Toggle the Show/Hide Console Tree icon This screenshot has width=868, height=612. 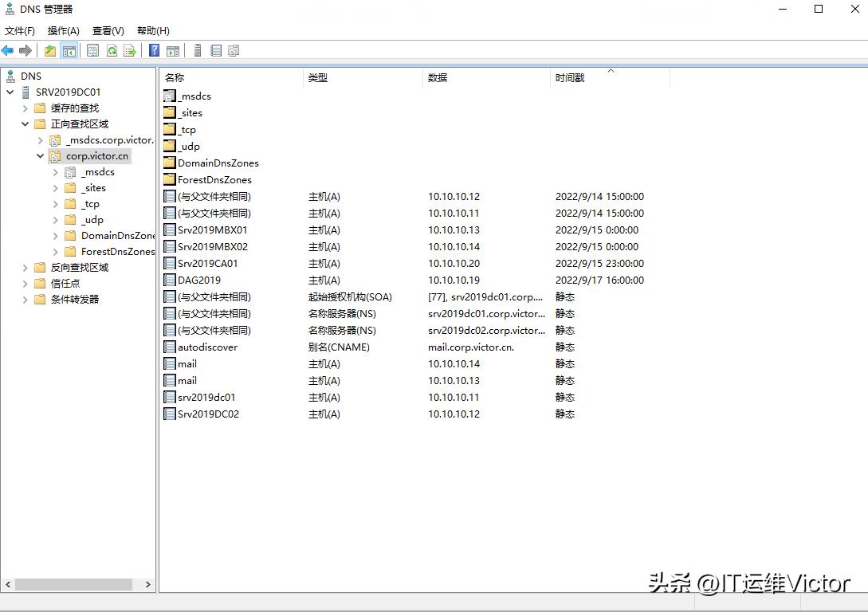coord(69,50)
